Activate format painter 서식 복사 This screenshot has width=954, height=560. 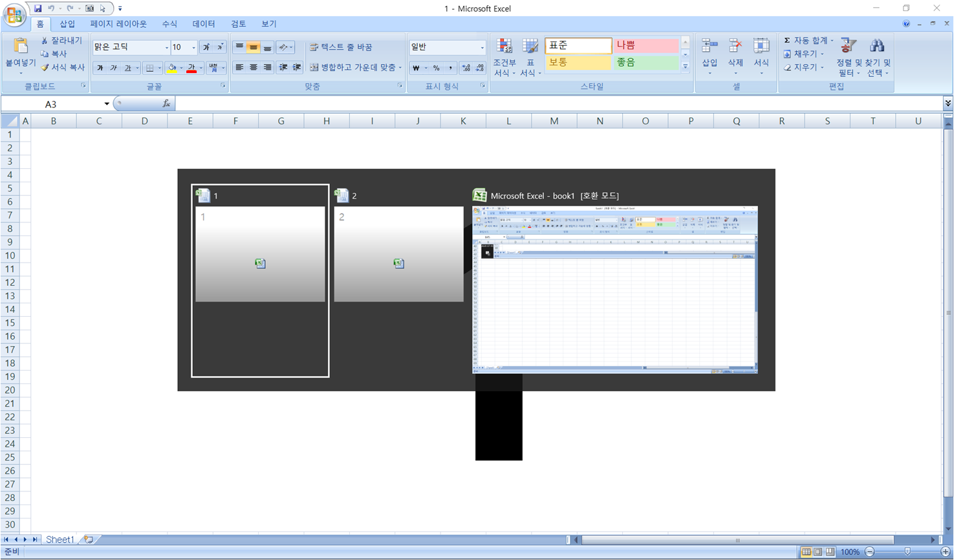click(x=63, y=67)
